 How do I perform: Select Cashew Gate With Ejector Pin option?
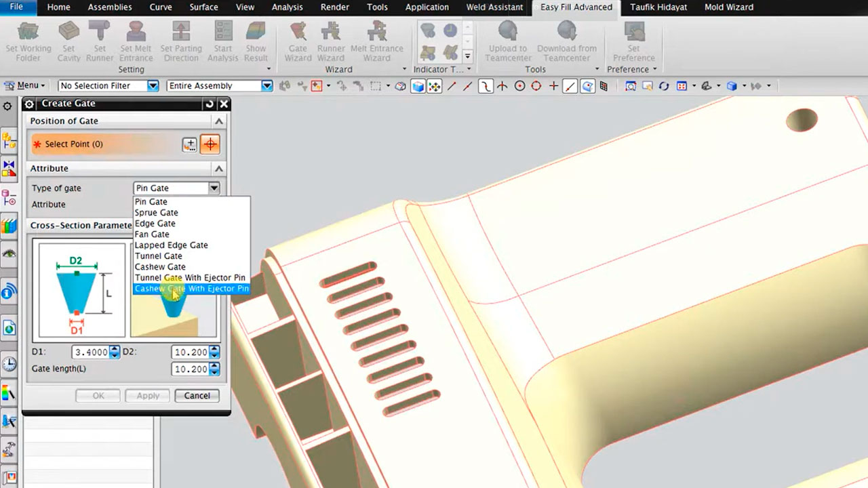click(x=191, y=289)
